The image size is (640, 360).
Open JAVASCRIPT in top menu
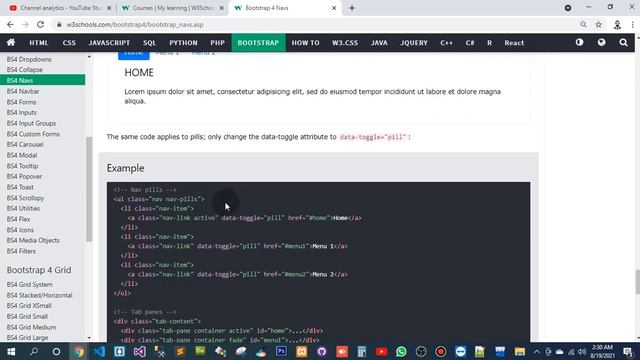pyautogui.click(x=109, y=42)
